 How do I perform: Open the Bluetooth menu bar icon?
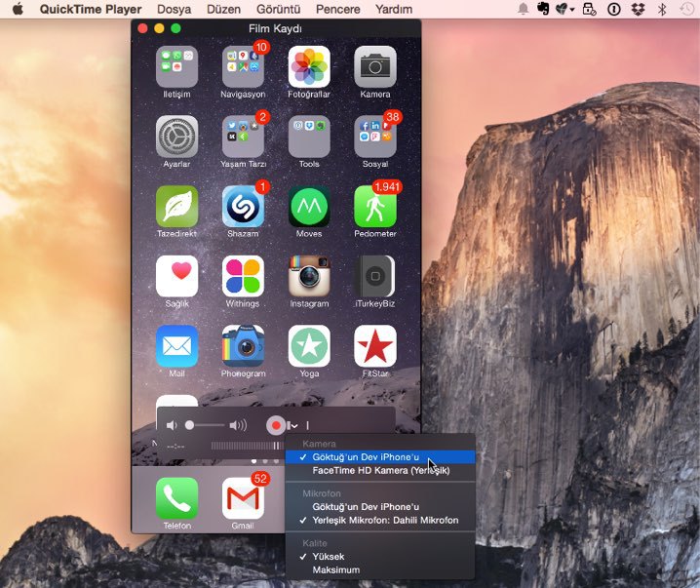tap(662, 9)
